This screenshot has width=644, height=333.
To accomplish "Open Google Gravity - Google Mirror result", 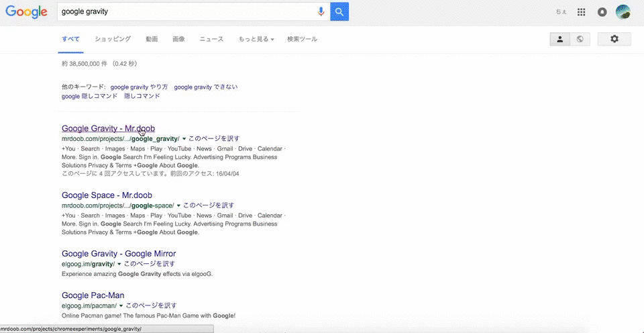I will (x=119, y=253).
